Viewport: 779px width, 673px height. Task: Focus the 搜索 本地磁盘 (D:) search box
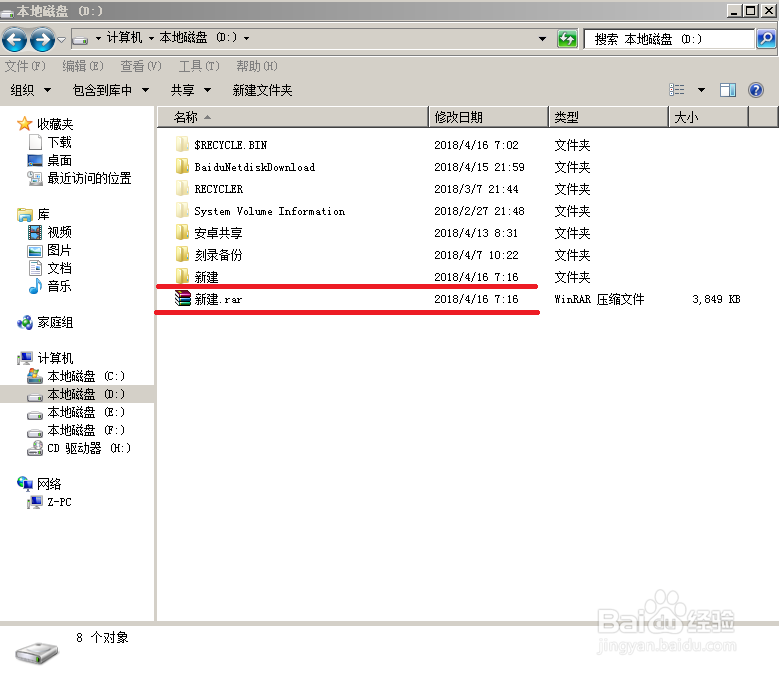click(x=668, y=39)
